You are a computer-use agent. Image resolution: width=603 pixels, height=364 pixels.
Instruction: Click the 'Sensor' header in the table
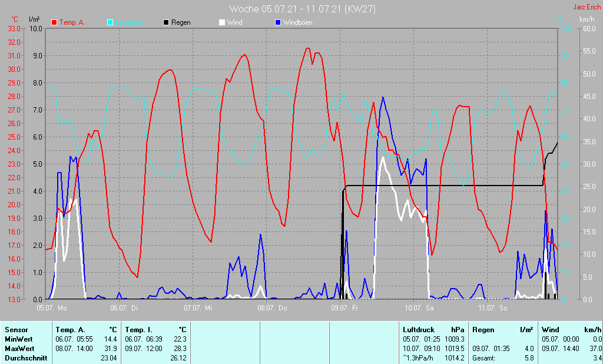[x=16, y=330]
